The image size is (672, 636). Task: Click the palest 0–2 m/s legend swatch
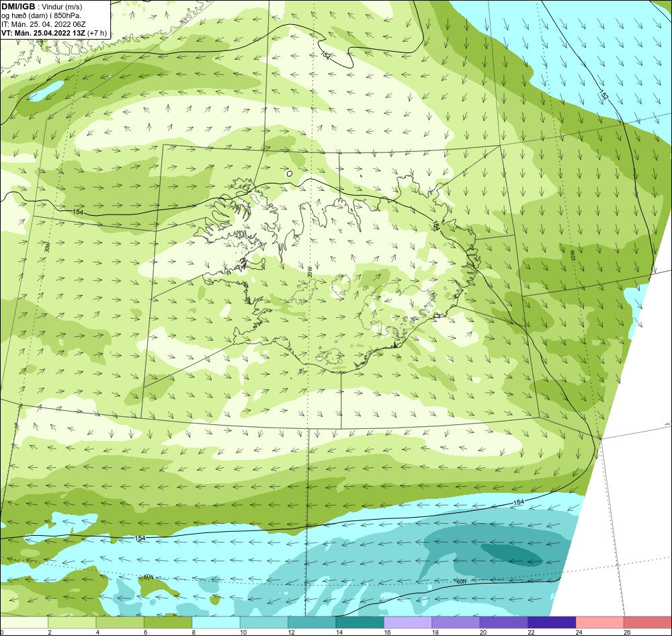(24, 623)
